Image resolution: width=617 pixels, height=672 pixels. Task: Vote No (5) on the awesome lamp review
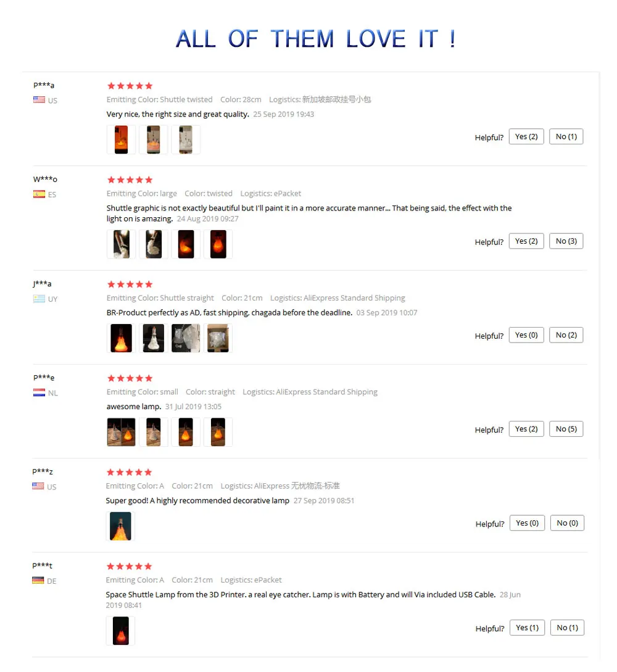coord(566,429)
